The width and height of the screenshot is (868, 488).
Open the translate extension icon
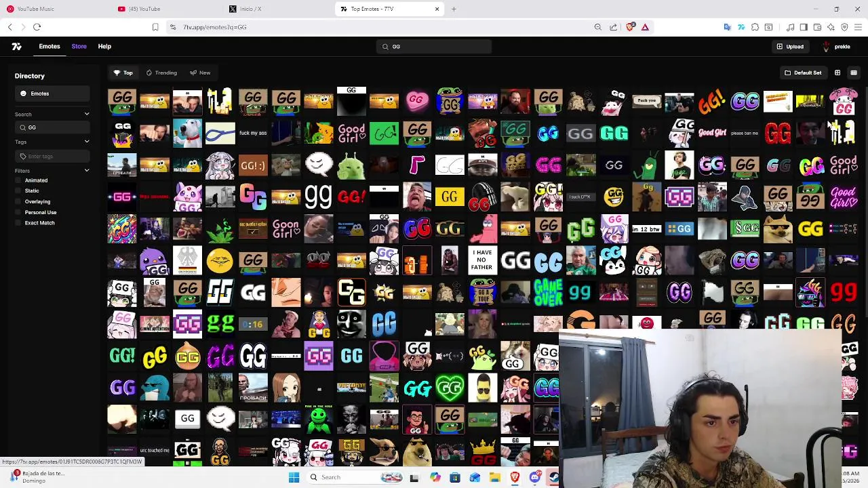(x=728, y=27)
